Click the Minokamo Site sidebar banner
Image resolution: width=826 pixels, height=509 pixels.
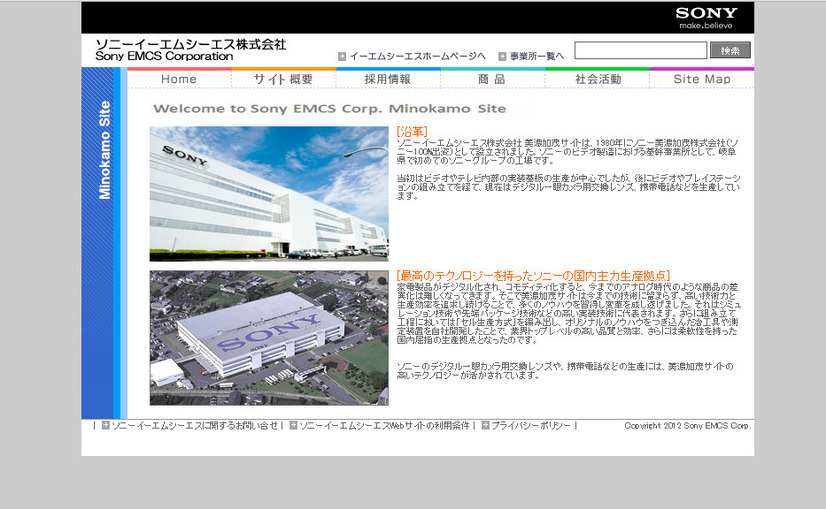point(104,243)
